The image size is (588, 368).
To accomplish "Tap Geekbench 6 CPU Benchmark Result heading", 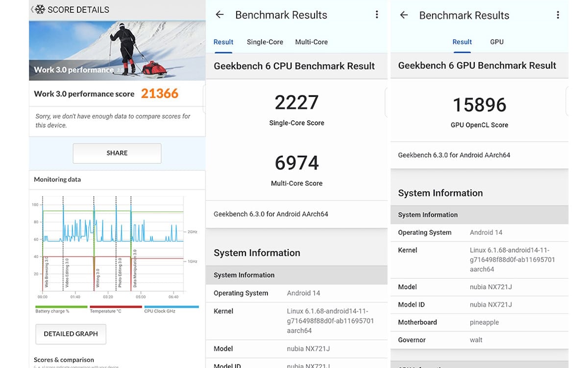I will (294, 66).
